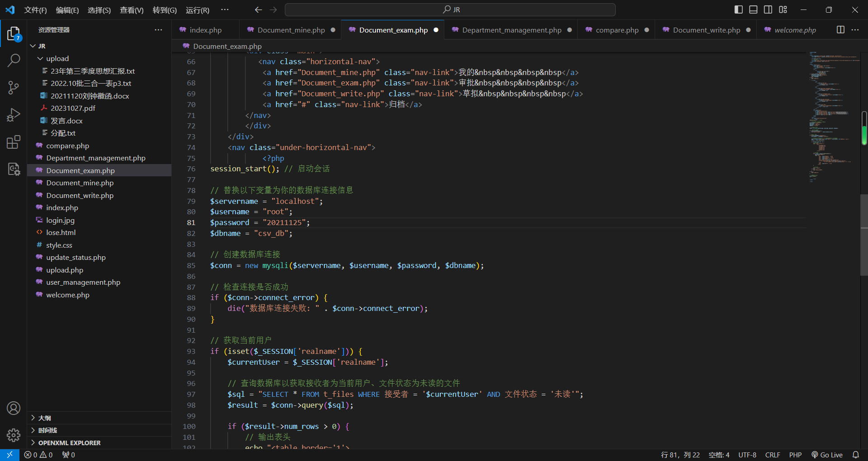Open the Accounts menu icon
Viewport: 868px width, 461px height.
pos(14,408)
